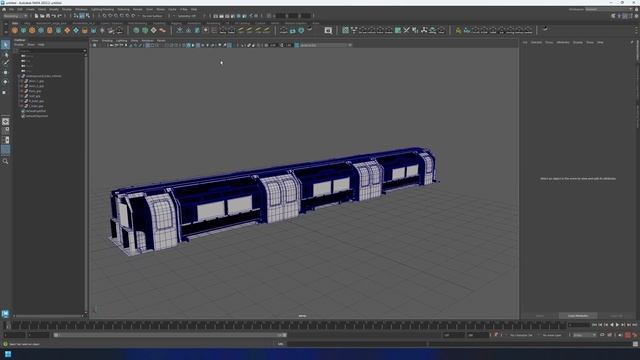
Task: Click the Copy Tab button
Action: (x=616, y=316)
